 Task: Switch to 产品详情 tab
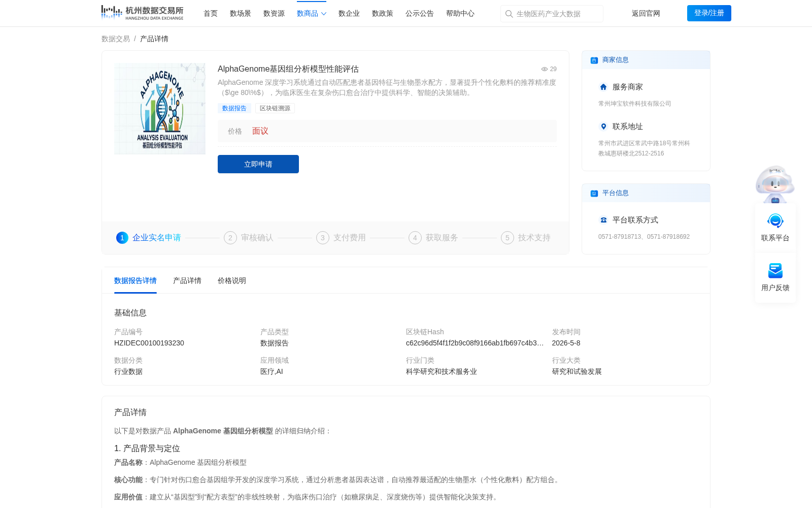(x=187, y=280)
